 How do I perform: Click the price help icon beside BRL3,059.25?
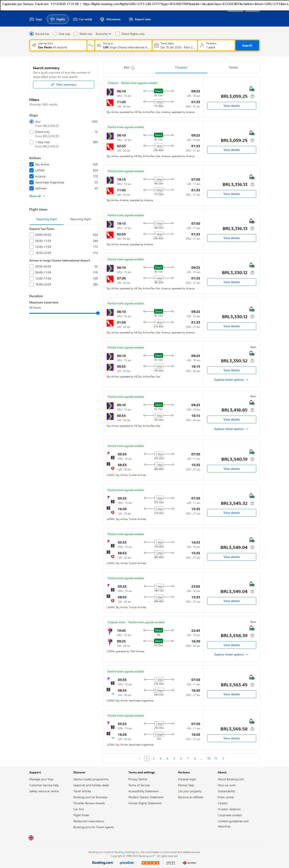pos(252,96)
